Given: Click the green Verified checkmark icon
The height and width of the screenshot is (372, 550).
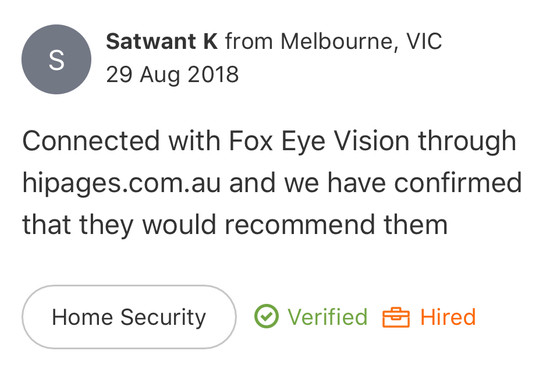Looking at the screenshot, I should click(x=267, y=316).
